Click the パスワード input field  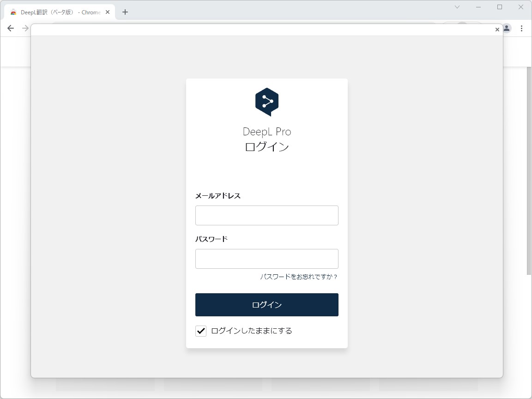(x=267, y=259)
